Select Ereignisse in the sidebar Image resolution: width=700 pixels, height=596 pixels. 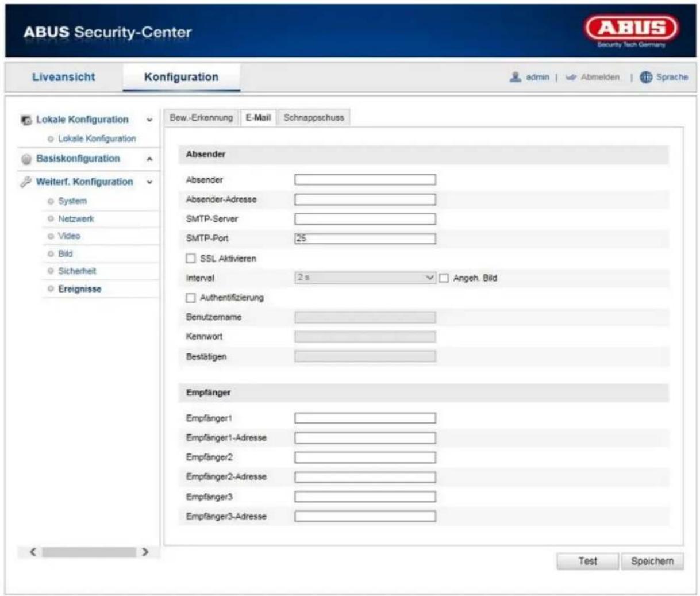(x=79, y=289)
